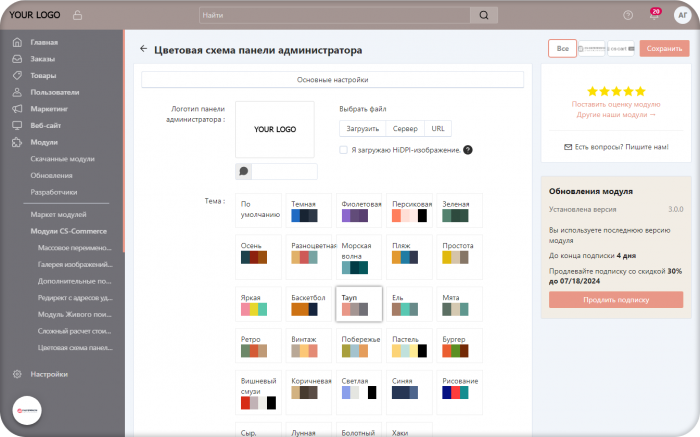This screenshot has height=437, width=700.
Task: Click the Найти search input field
Action: (x=335, y=15)
